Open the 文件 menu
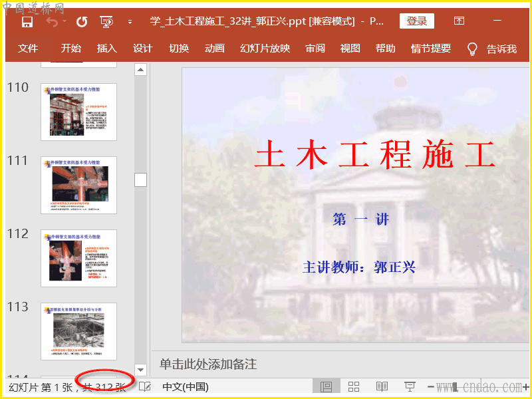This screenshot has width=532, height=399. (28, 49)
